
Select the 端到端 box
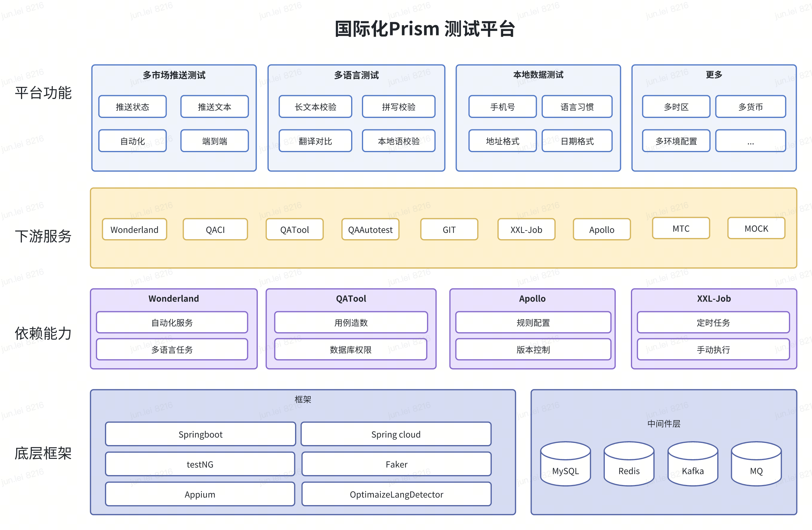pos(214,141)
